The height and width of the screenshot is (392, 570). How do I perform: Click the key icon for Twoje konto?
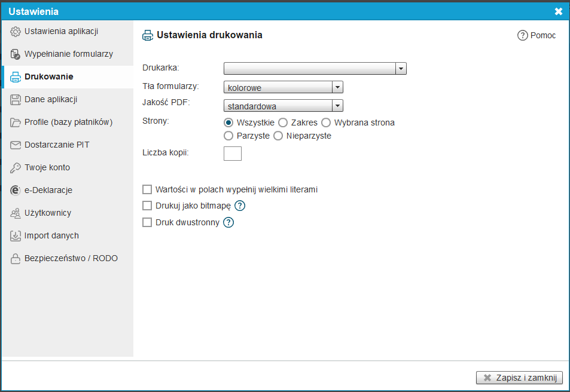16,168
